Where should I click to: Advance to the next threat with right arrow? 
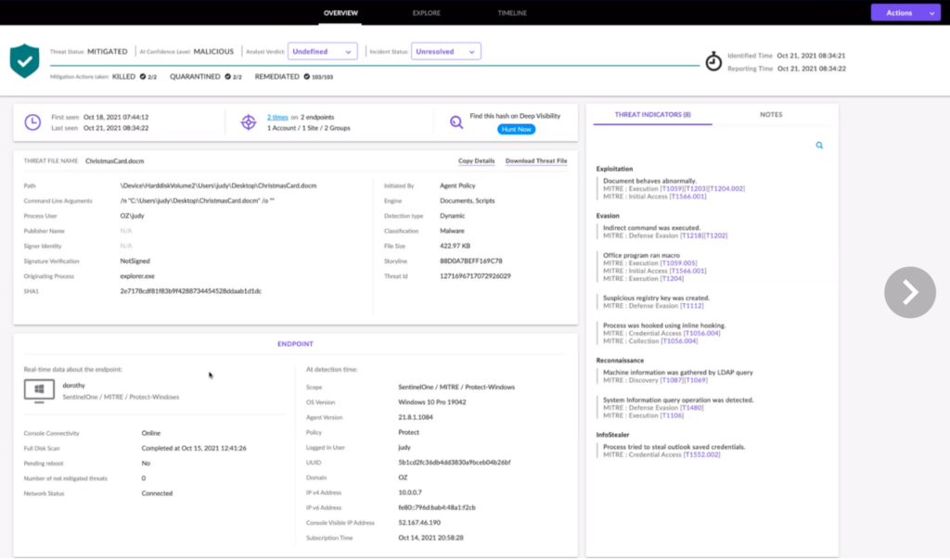[x=910, y=292]
